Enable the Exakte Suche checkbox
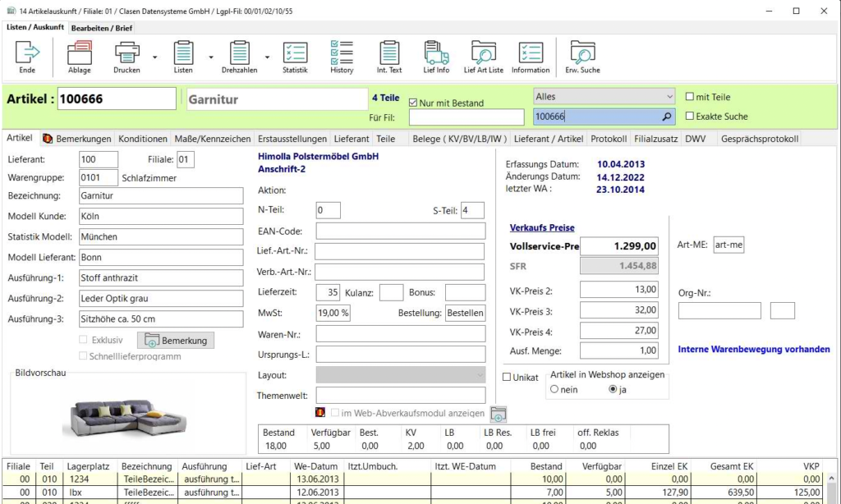 click(690, 117)
